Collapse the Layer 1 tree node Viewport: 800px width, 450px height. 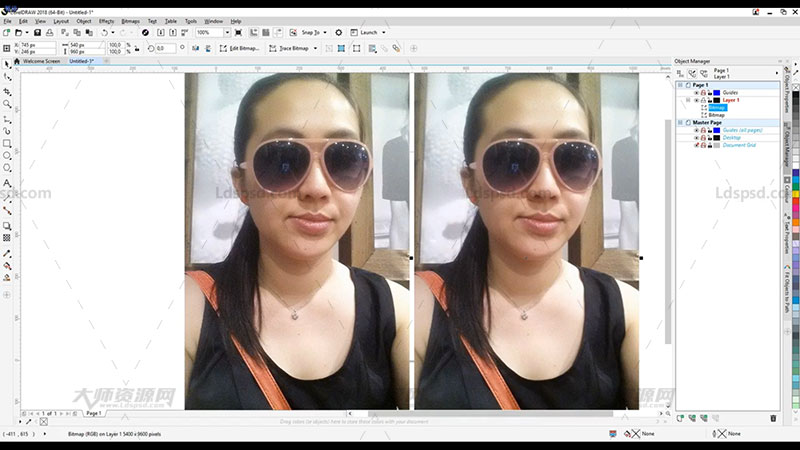(x=688, y=101)
